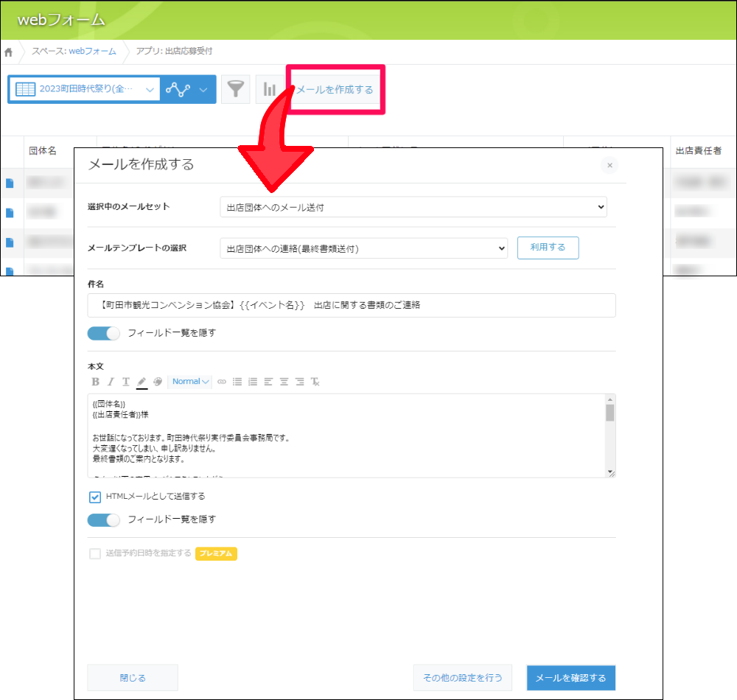Screen dimensions: 737x700
Task: Open the メールテンプレートの選択 dropdown
Action: click(x=364, y=248)
